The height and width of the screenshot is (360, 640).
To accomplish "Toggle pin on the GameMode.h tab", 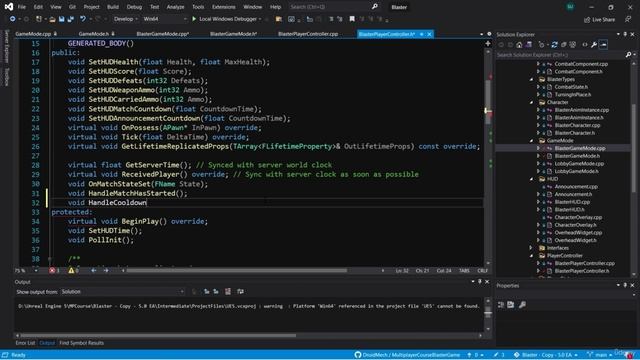I will (113, 34).
